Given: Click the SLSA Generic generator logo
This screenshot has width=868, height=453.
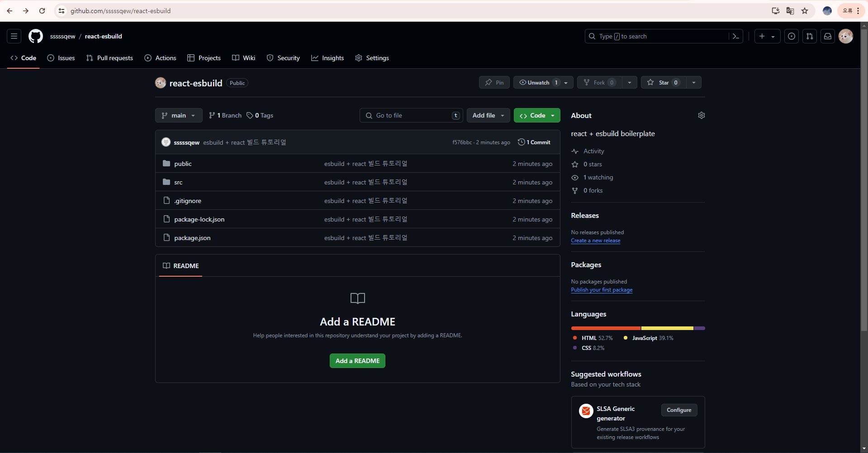Looking at the screenshot, I should click(586, 411).
